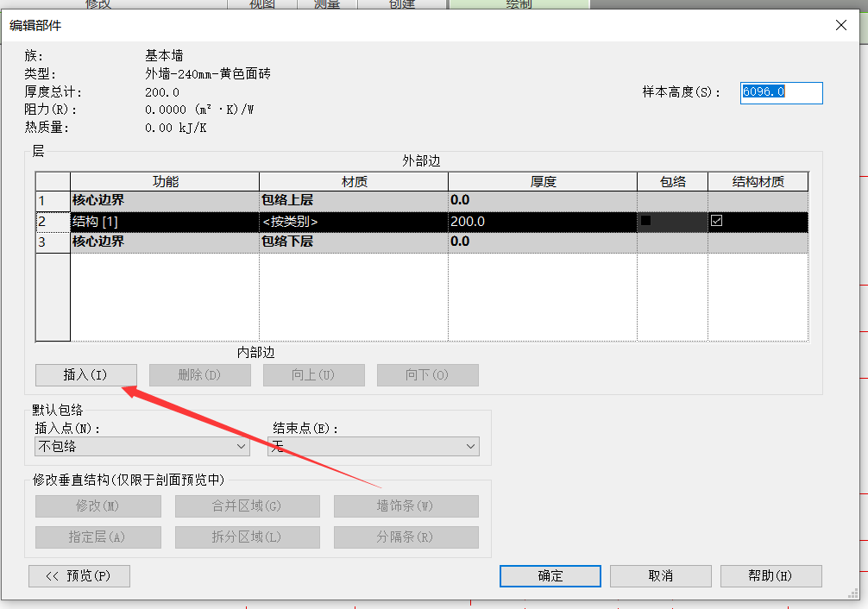Close the 编辑部件 dialog window
868x609 pixels.
tap(841, 25)
